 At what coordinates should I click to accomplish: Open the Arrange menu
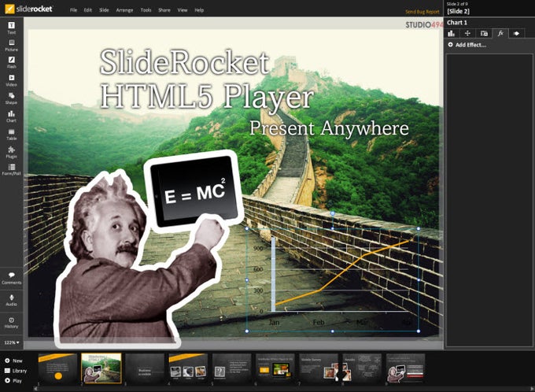tap(124, 10)
